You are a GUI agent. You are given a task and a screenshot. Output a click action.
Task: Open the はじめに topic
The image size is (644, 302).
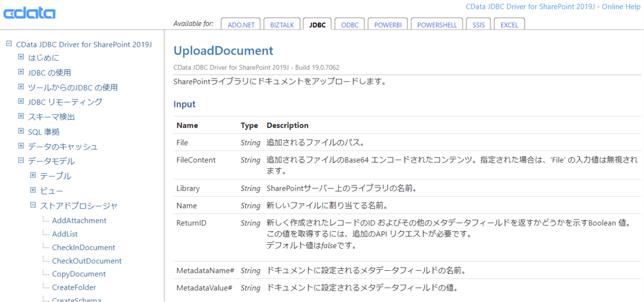tap(43, 57)
